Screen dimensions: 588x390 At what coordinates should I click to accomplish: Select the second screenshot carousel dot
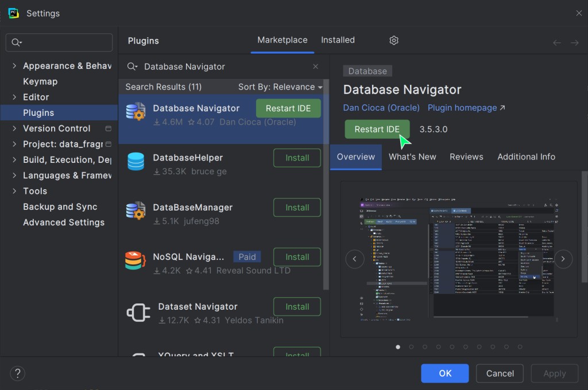pos(411,347)
